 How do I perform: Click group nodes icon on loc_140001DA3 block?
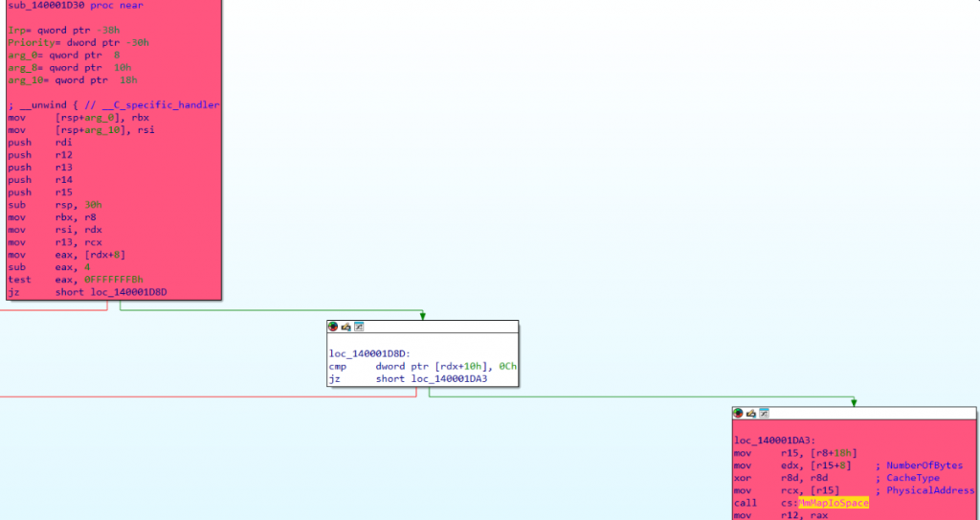point(764,413)
